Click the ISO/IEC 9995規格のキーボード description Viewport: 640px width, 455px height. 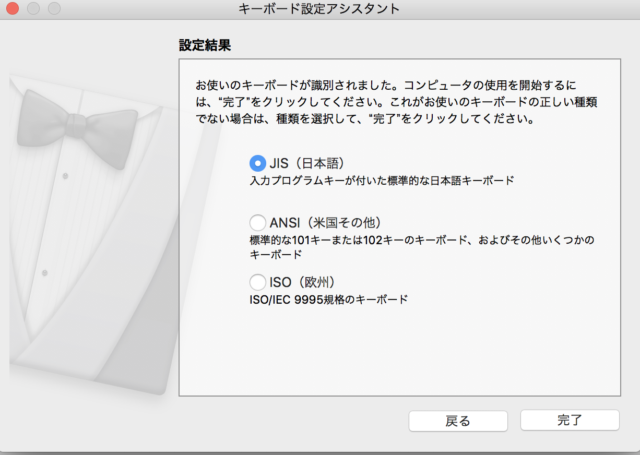tap(328, 299)
